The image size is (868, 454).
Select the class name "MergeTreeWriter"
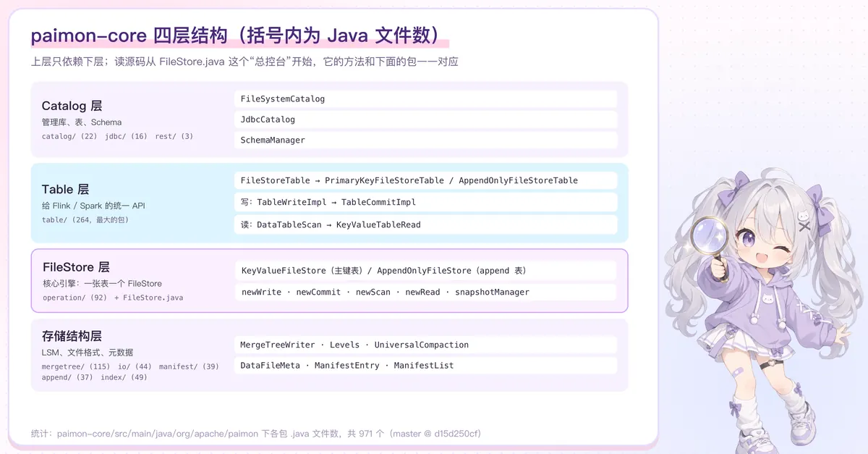pos(278,345)
